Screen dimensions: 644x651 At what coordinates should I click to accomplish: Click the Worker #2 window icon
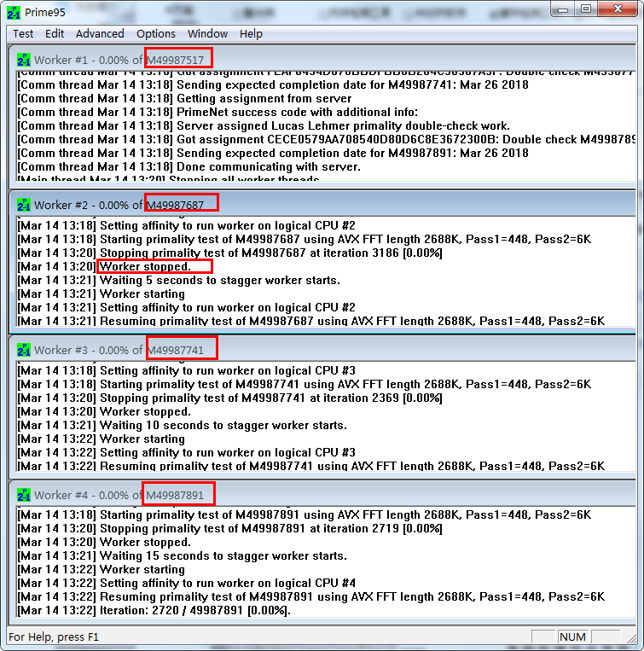coord(24,205)
